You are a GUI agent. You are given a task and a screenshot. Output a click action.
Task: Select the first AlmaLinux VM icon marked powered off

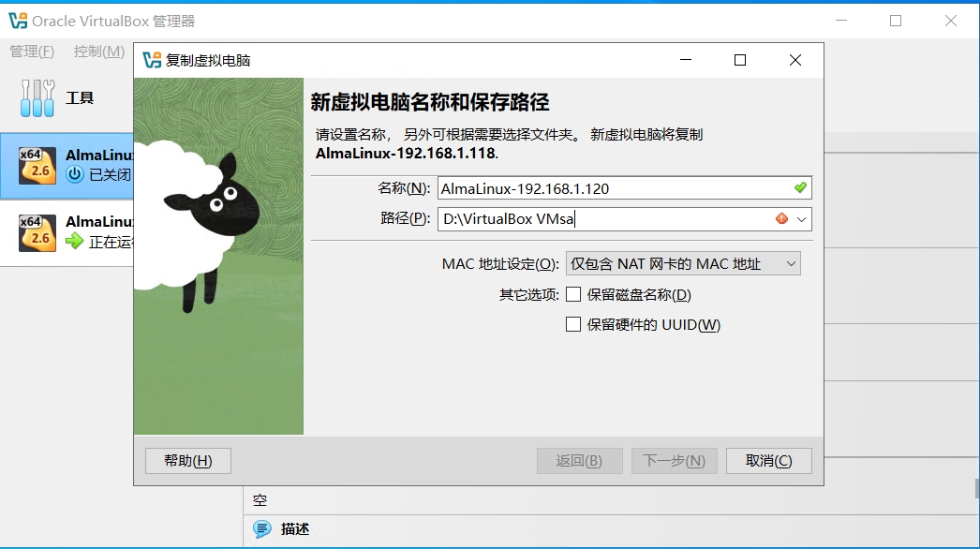coord(37,166)
